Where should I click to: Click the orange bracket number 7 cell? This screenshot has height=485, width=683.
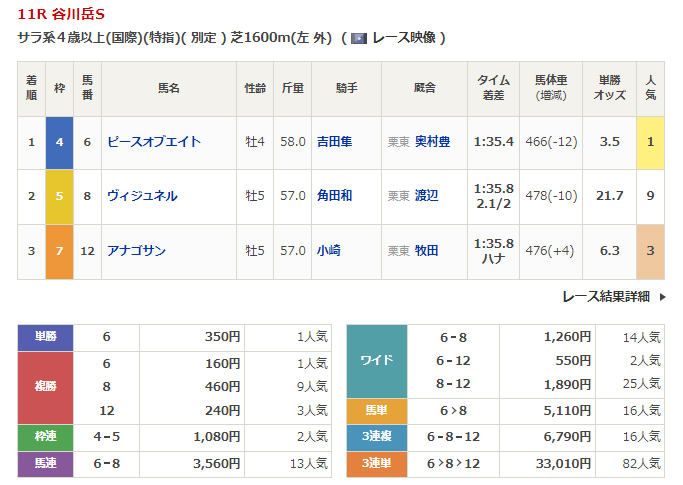[59, 251]
